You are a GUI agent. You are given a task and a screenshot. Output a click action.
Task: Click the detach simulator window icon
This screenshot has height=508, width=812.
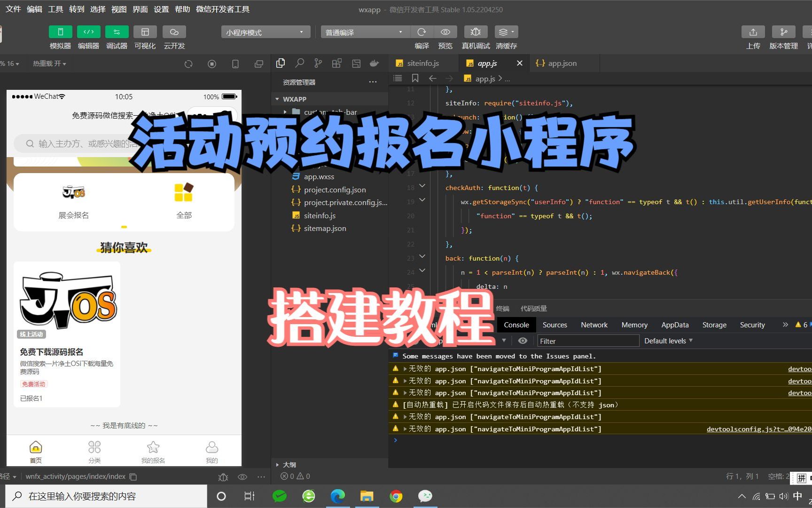click(259, 64)
